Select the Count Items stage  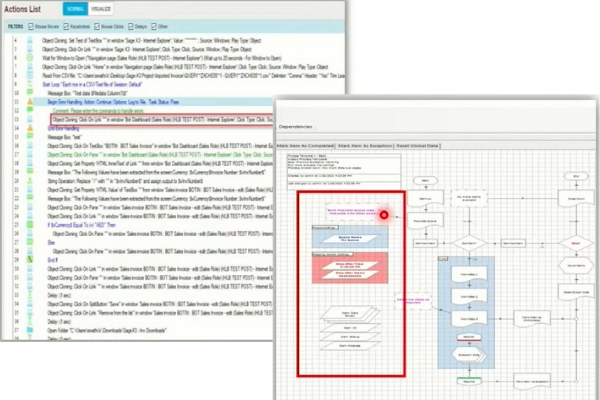point(576,265)
